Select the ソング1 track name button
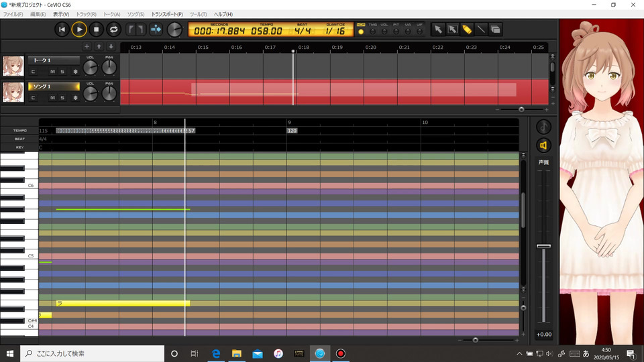 pyautogui.click(x=54, y=86)
